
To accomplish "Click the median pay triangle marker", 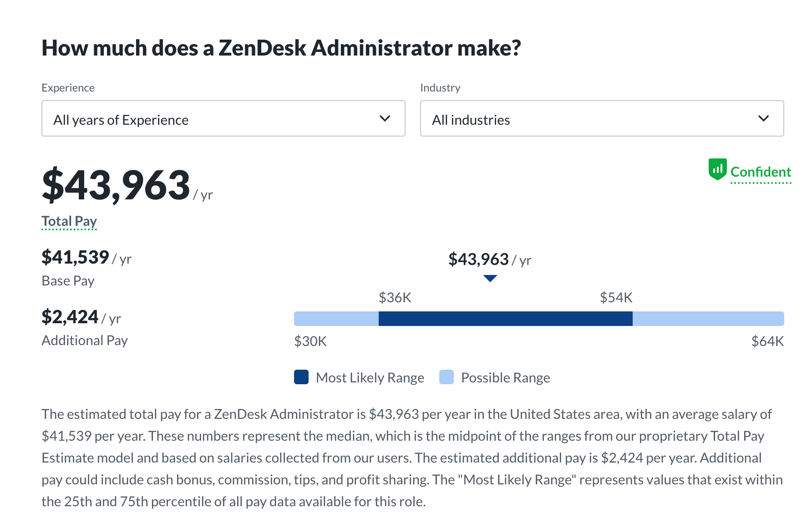I will point(490,278).
